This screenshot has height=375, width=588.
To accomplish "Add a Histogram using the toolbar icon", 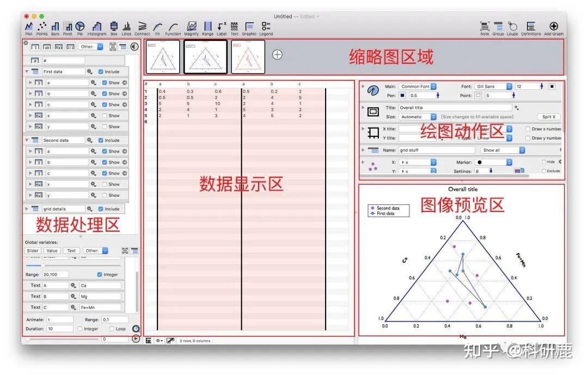I will (x=96, y=27).
